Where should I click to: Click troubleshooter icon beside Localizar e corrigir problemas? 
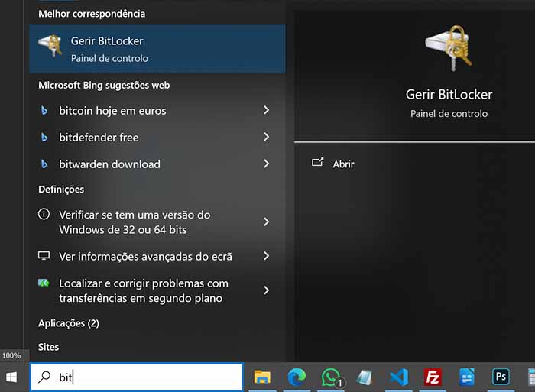point(44,283)
